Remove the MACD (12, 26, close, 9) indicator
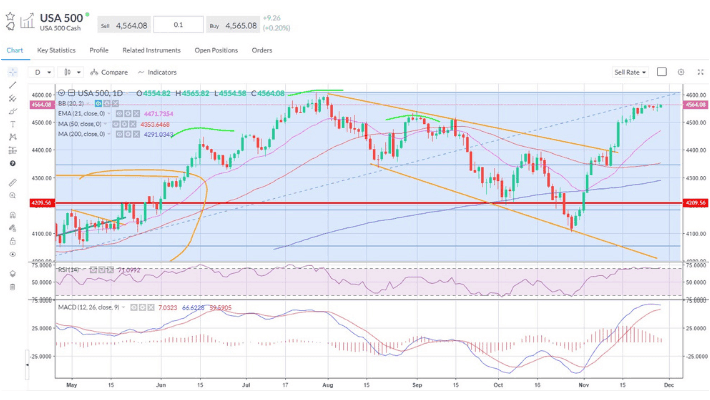The height and width of the screenshot is (400, 710). tap(150, 308)
